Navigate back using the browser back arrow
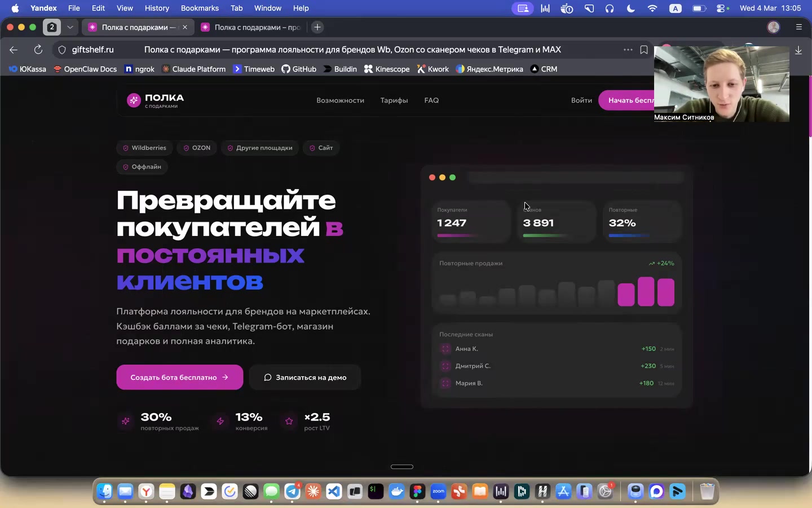The height and width of the screenshot is (508, 812). coord(13,50)
